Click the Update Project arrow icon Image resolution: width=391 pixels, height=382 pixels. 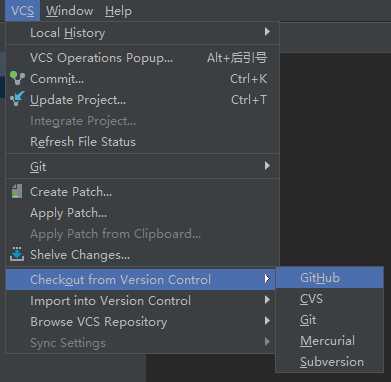pyautogui.click(x=17, y=99)
